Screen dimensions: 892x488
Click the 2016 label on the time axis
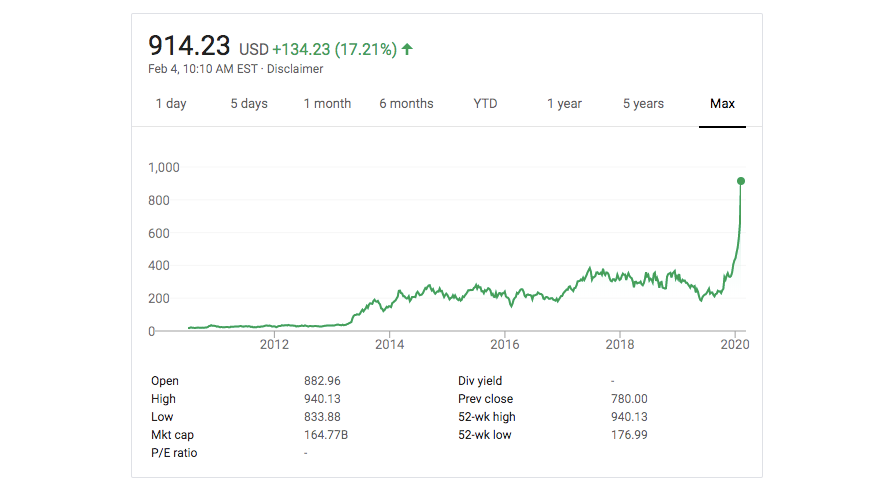pos(505,345)
